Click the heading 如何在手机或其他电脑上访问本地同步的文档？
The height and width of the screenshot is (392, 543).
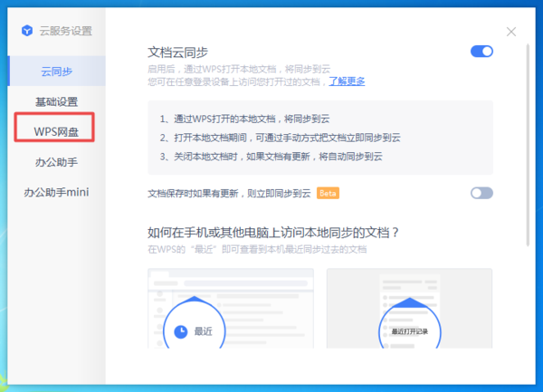pos(273,233)
